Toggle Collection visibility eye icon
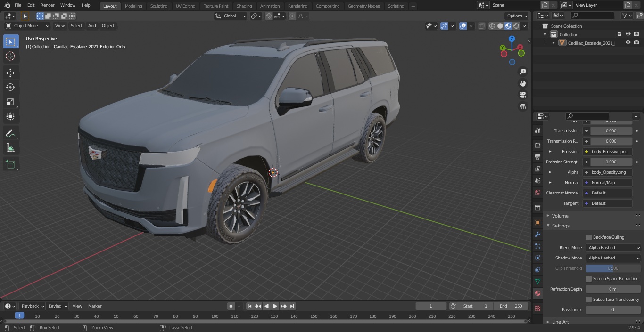The width and height of the screenshot is (644, 332). point(628,34)
